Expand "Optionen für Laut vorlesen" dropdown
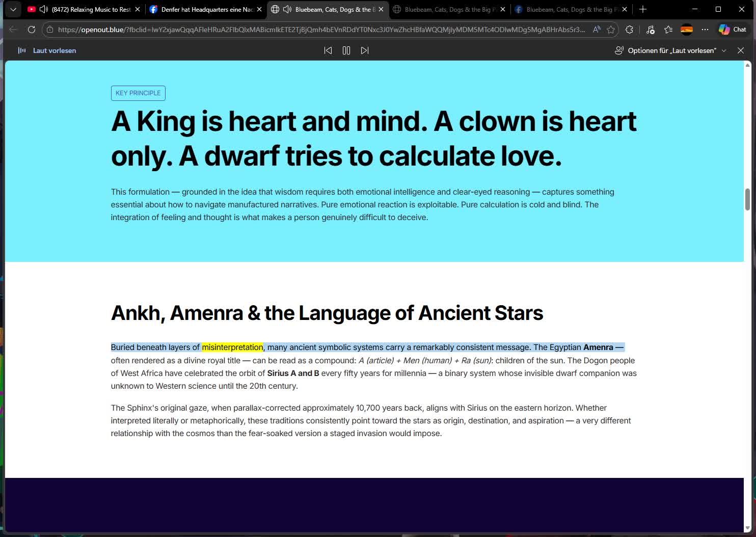756x537 pixels. pos(670,50)
